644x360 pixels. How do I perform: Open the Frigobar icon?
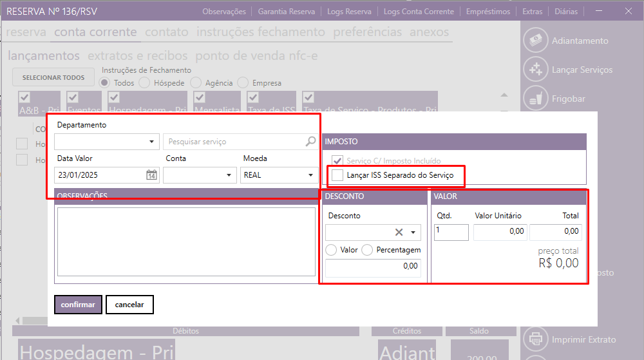pos(535,99)
